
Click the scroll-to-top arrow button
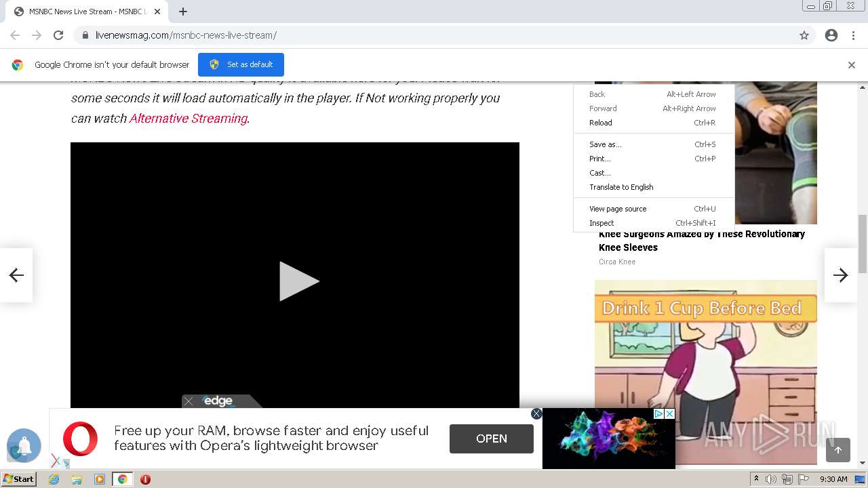[x=838, y=450]
